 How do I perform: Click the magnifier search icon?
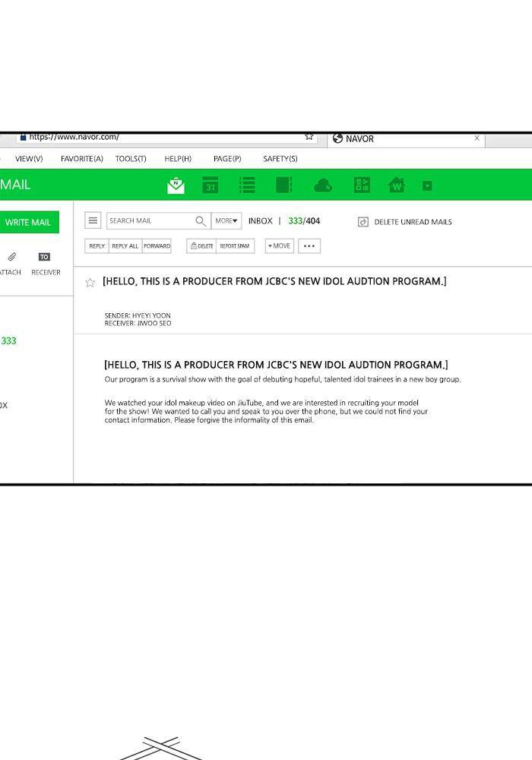pos(201,221)
